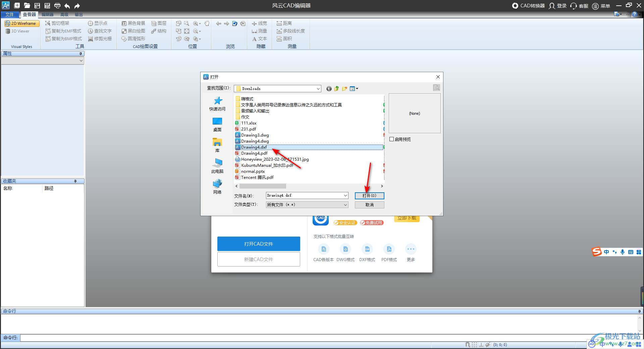Switch to the 高级 tab

coord(64,14)
